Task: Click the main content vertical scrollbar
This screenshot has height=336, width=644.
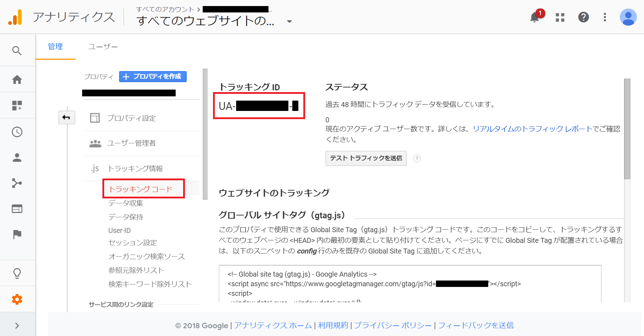Action: 627,129
